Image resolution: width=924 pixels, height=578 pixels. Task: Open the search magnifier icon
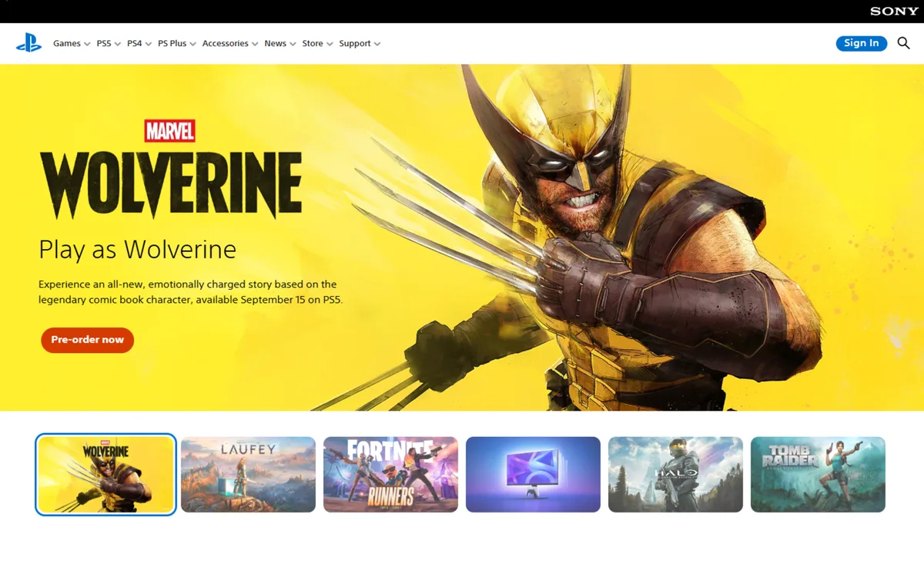point(903,43)
